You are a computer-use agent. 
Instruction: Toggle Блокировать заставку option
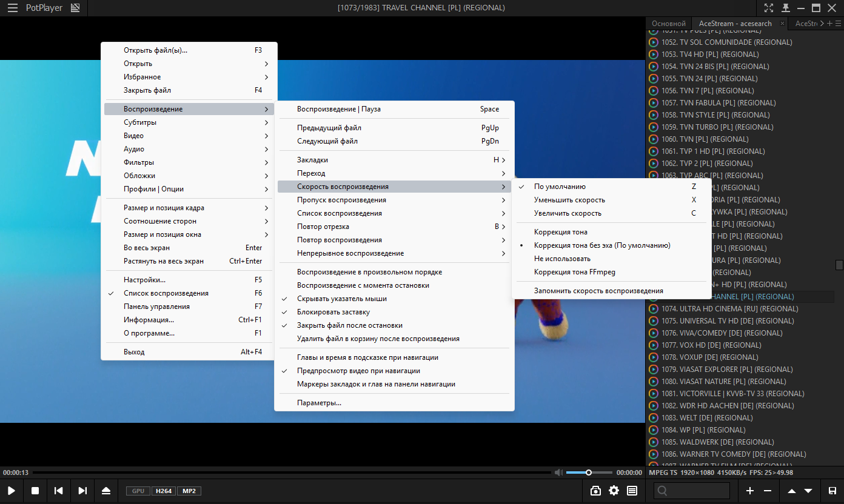click(x=394, y=312)
